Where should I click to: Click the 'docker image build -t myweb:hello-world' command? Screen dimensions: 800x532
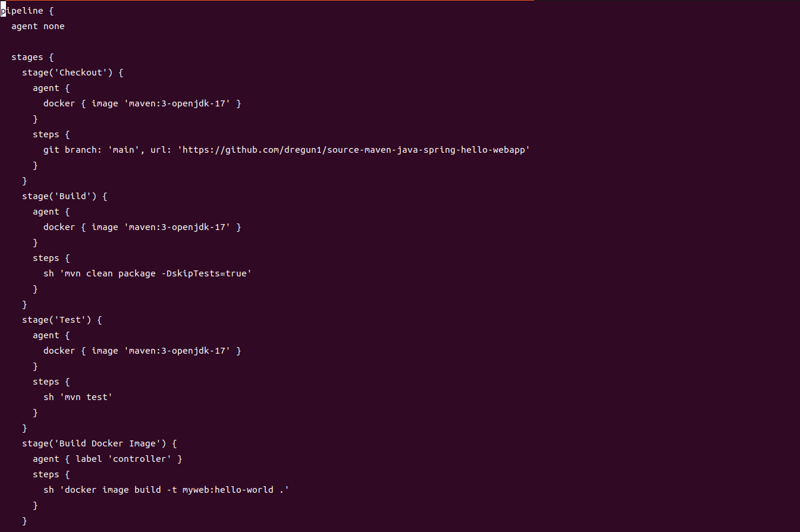166,490
